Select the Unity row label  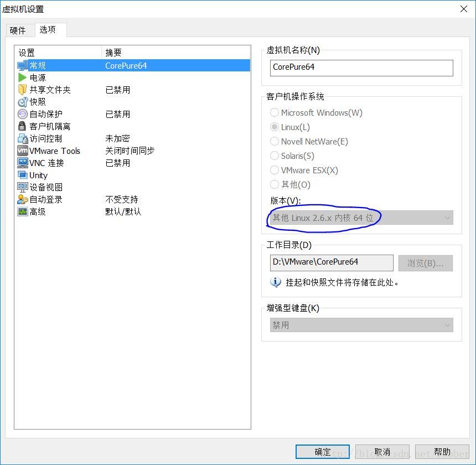coord(38,175)
